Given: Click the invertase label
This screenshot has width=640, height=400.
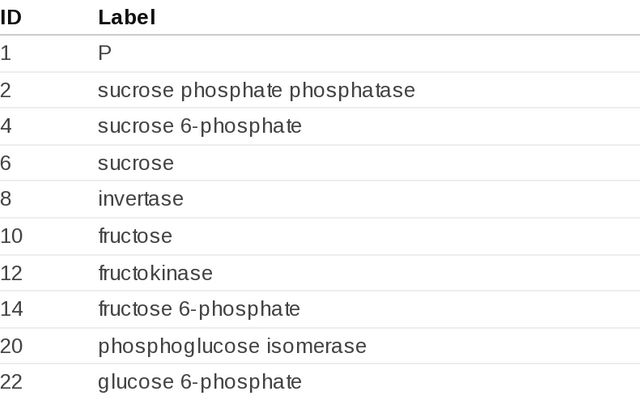Looking at the screenshot, I should point(140,199).
